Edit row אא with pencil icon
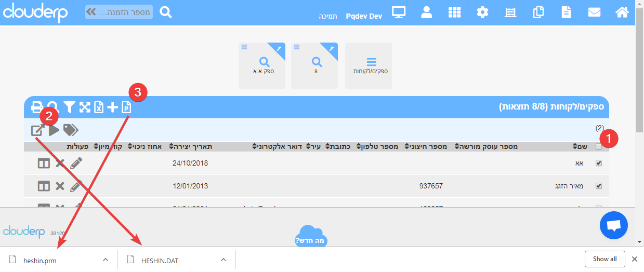This screenshot has height=272, width=644. (76, 164)
